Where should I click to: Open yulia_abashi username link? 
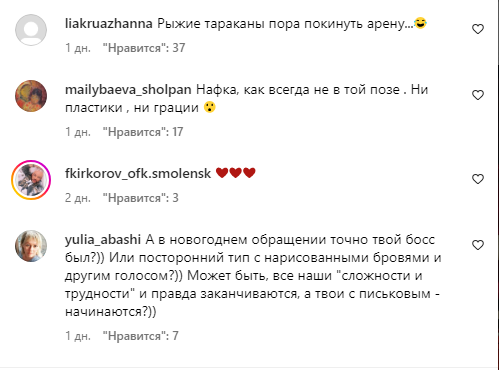coord(103,240)
